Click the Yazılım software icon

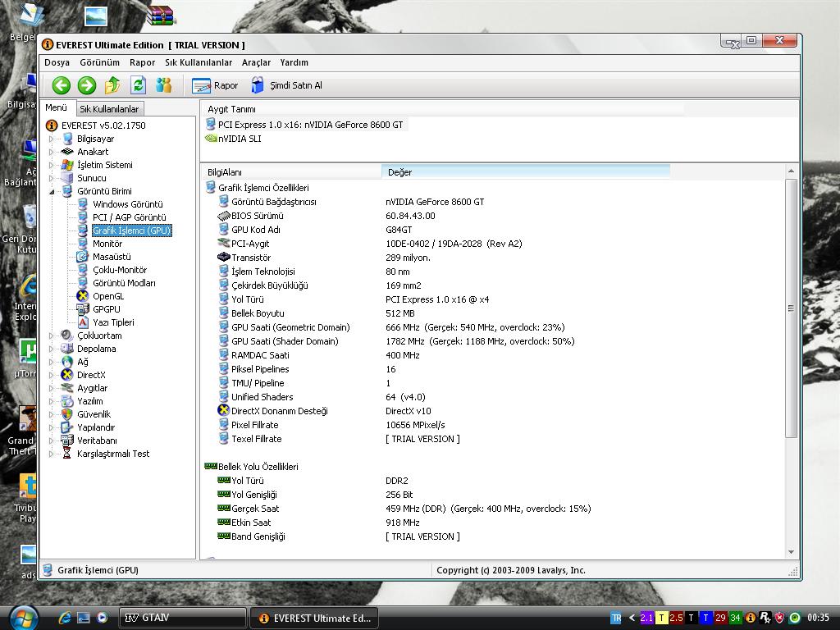pos(67,401)
